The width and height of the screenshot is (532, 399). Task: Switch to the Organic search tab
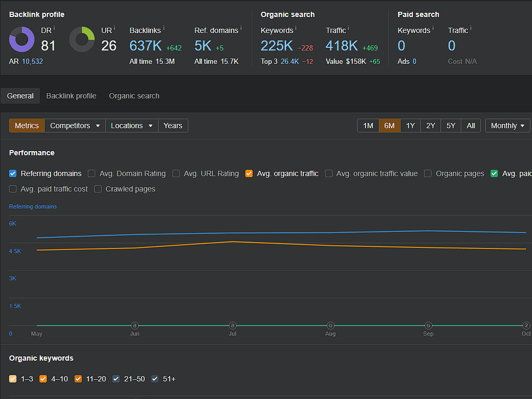click(134, 96)
